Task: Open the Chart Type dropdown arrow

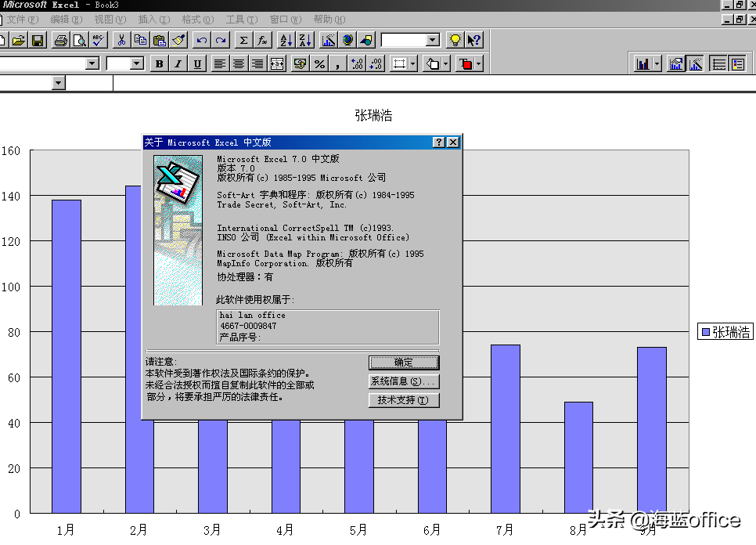Action: (657, 63)
